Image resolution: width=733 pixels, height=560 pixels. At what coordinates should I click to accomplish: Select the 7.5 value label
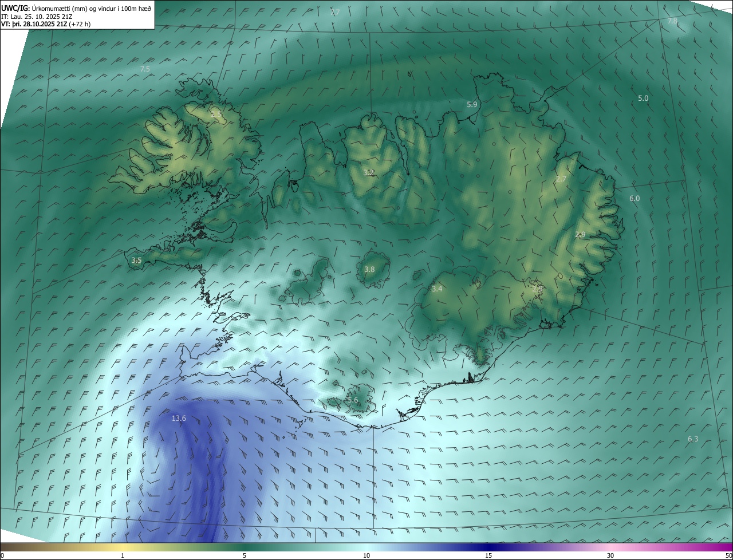[145, 69]
